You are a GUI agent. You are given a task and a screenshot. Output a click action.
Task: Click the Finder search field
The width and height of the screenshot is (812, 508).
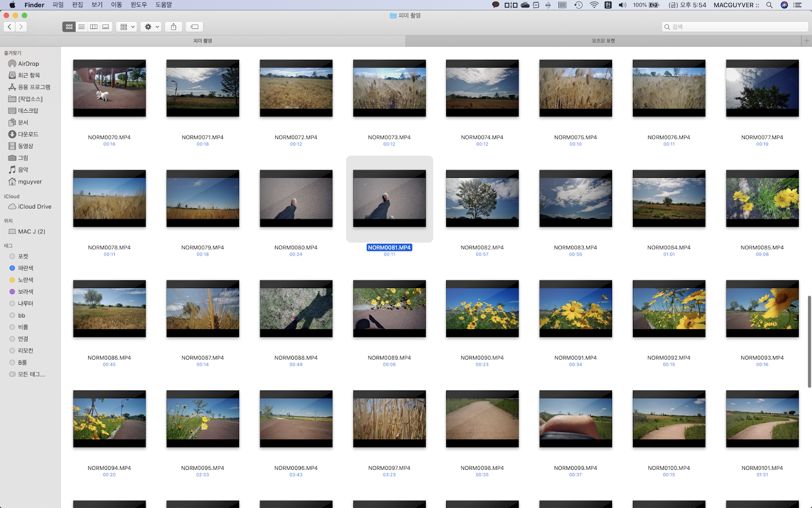tap(735, 27)
